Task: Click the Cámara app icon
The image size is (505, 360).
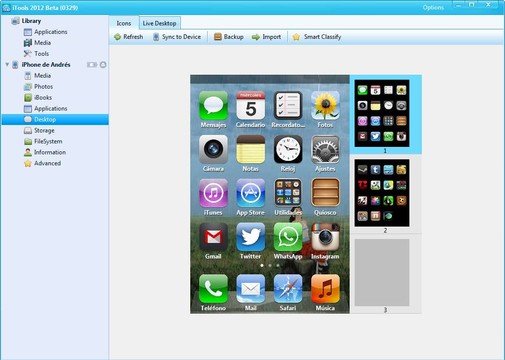Action: [x=213, y=149]
